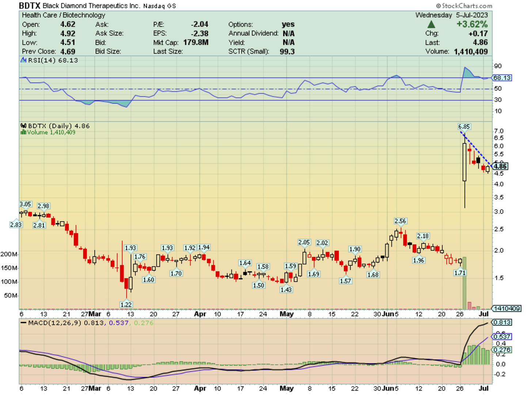Click the MACD(12,26,9) legend line marker
532x395 pixels.
(24, 323)
